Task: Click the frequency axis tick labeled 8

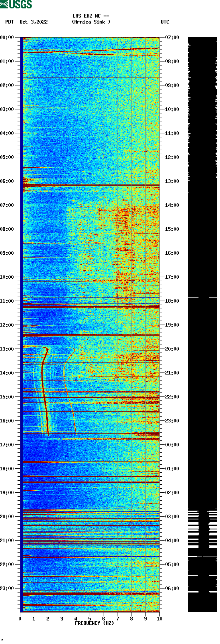Action: (132, 619)
